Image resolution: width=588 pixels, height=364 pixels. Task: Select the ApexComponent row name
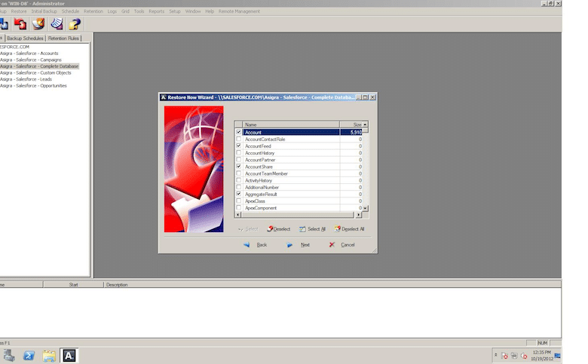pyautogui.click(x=261, y=208)
